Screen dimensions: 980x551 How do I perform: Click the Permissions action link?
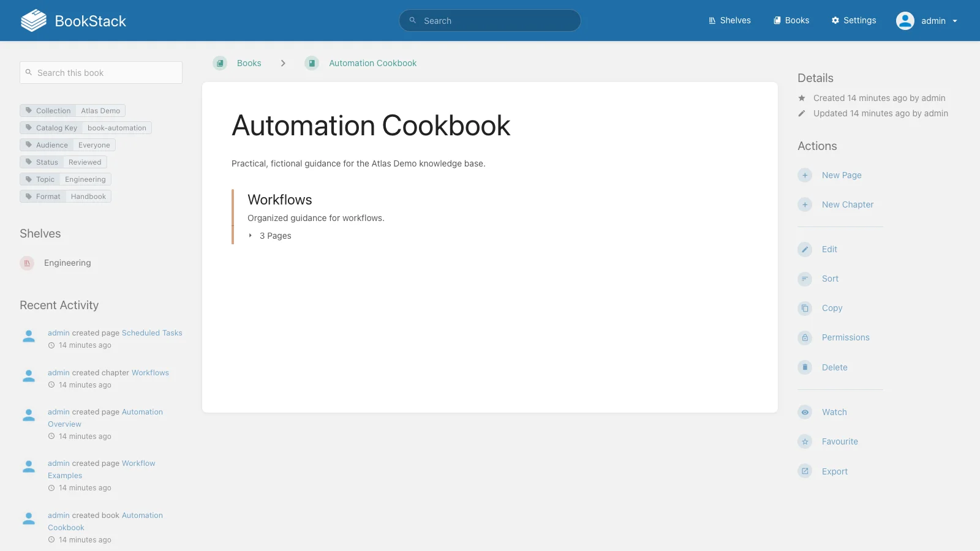coord(845,337)
